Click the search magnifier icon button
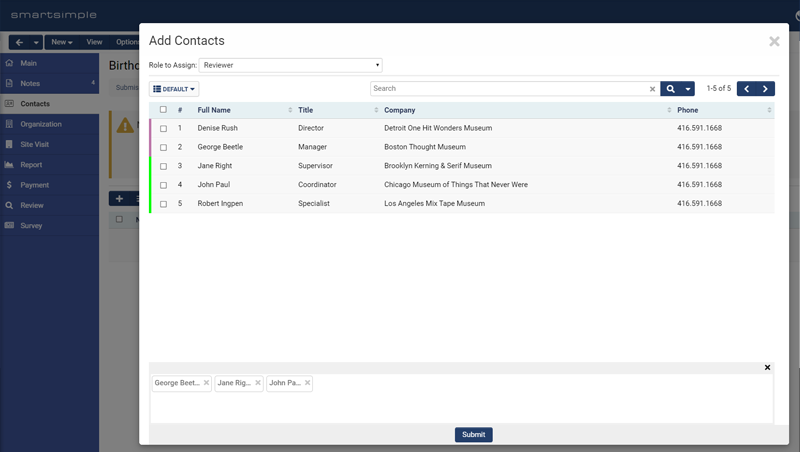Viewport: 800px width, 452px height. pos(670,89)
